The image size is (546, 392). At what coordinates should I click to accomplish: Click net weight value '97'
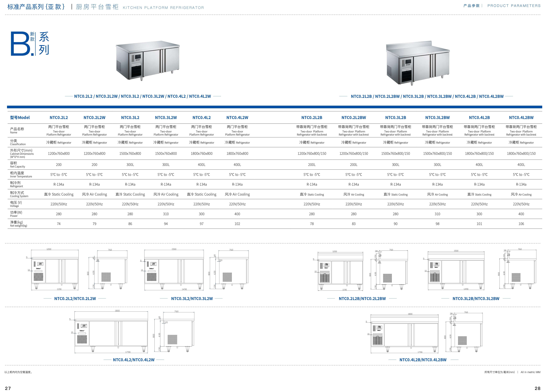(201, 224)
